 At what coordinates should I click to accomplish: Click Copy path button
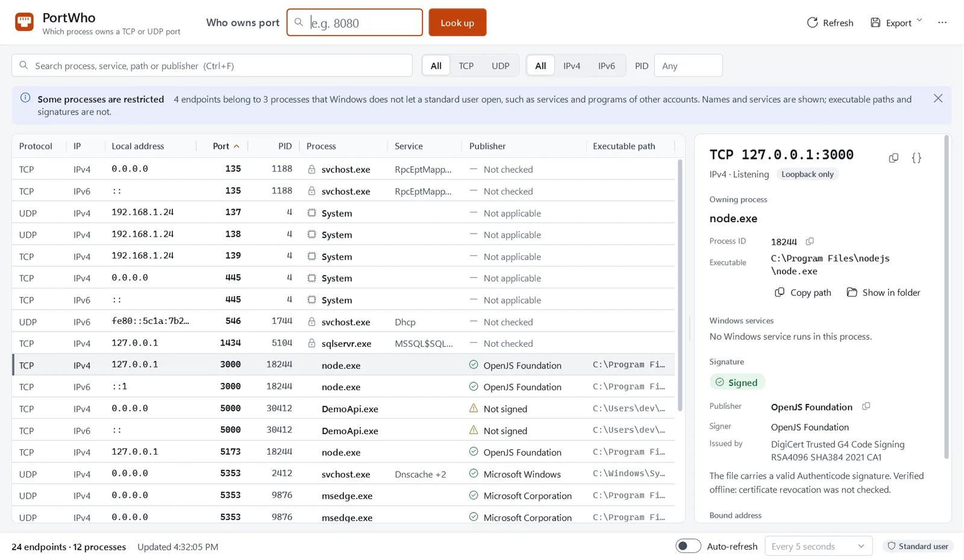coord(803,293)
